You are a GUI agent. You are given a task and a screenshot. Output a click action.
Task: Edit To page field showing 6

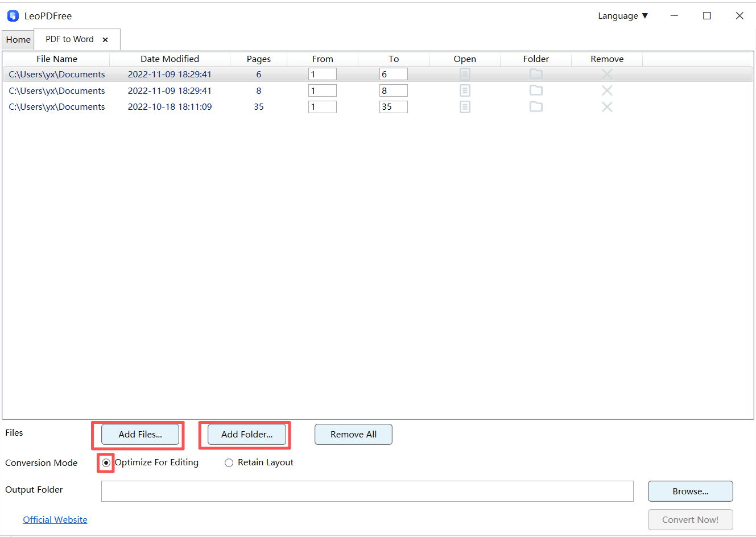(x=393, y=75)
